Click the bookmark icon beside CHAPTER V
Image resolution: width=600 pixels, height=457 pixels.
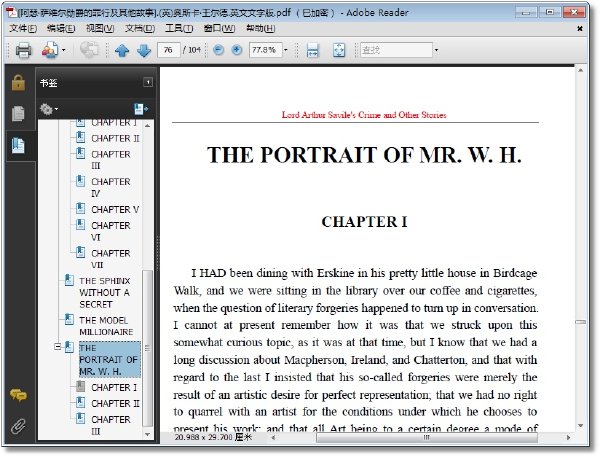[80, 208]
